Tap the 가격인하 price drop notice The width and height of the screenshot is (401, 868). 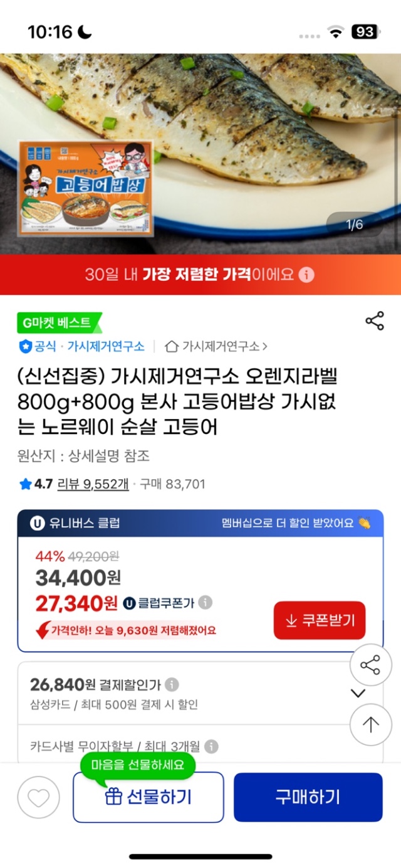[x=127, y=630]
